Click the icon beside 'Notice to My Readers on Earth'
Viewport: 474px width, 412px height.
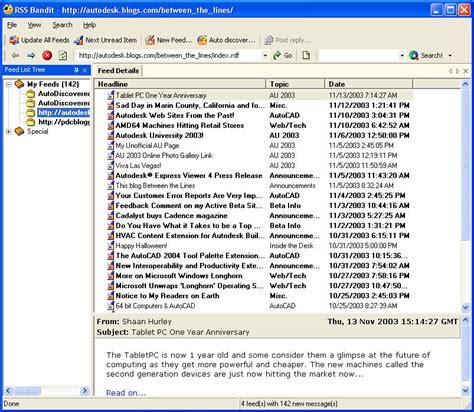point(111,296)
